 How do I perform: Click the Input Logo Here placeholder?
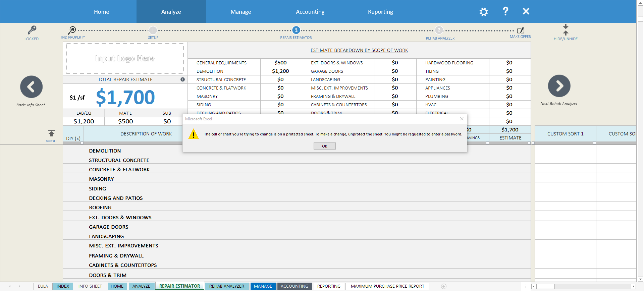coord(125,59)
